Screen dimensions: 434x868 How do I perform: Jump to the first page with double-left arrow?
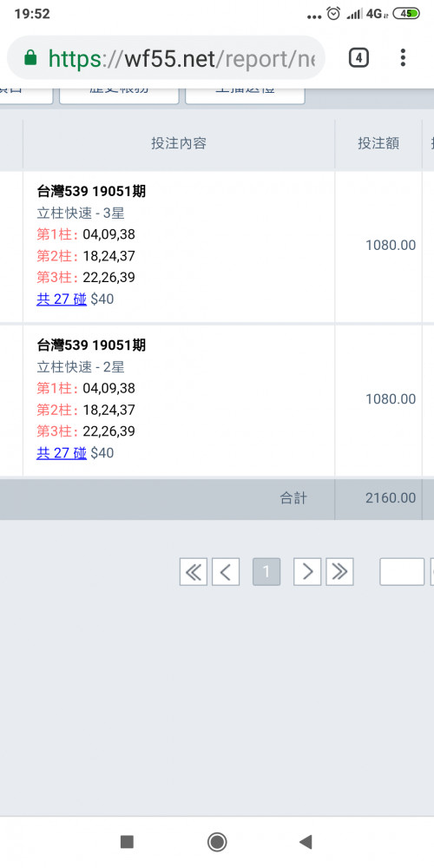194,572
